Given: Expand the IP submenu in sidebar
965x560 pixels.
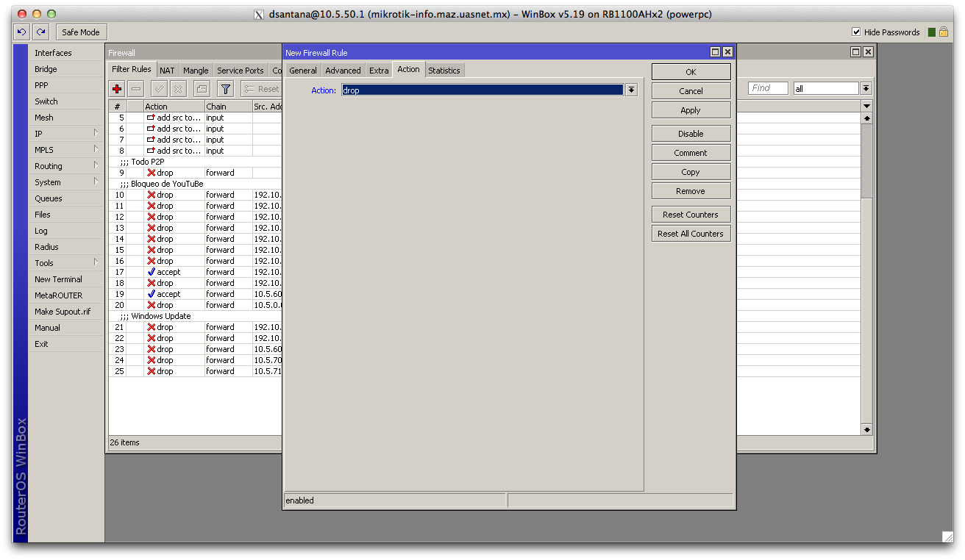Looking at the screenshot, I should point(66,134).
